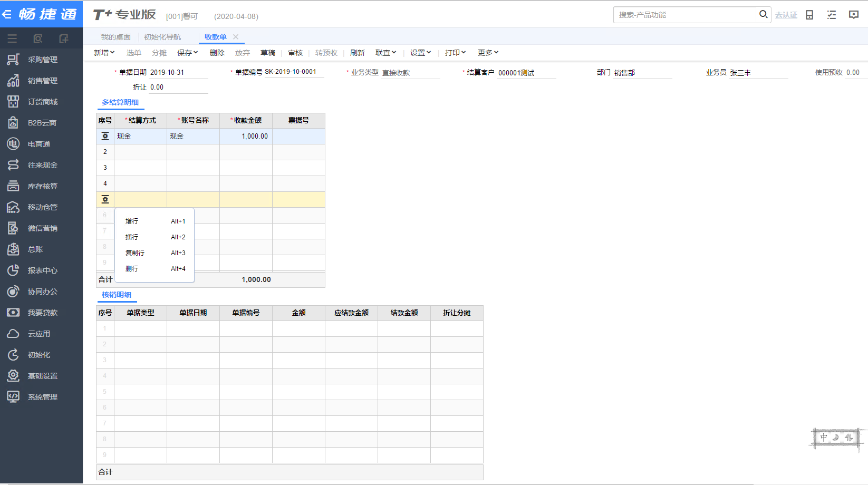The image size is (868, 485).
Task: Click the calculator icon in top bar
Action: point(809,15)
